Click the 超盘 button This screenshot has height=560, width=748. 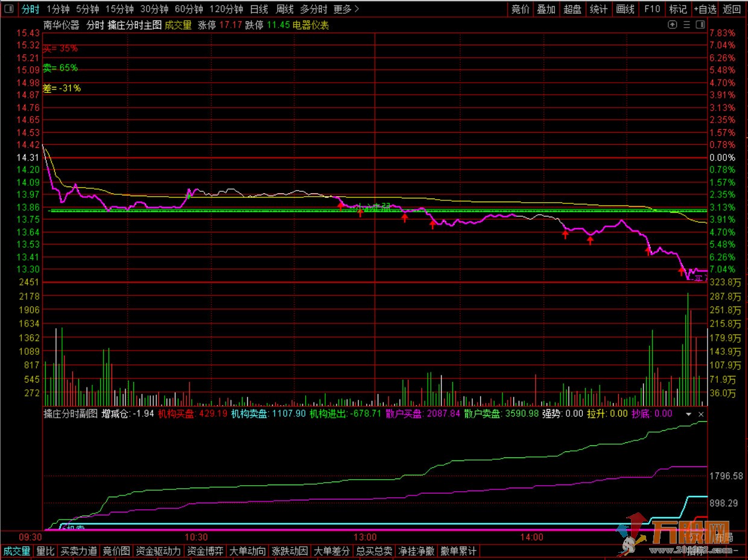tap(572, 9)
